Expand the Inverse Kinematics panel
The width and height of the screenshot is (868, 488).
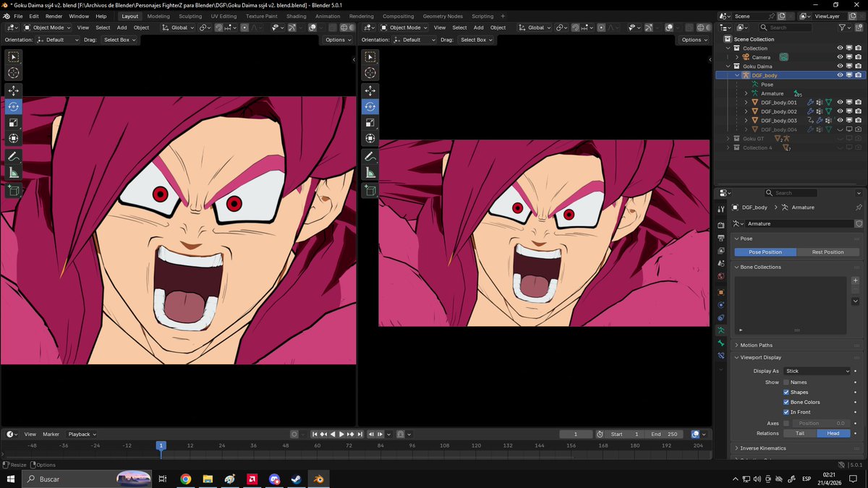pos(762,448)
